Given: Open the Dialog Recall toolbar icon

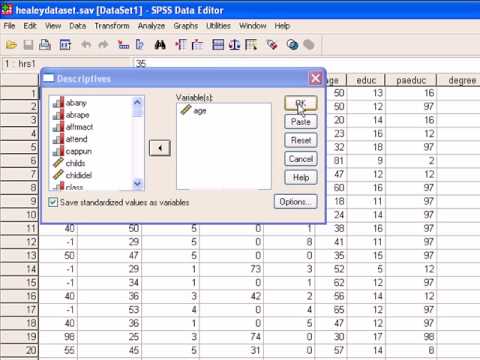Looking at the screenshot, I should pos(65,45).
